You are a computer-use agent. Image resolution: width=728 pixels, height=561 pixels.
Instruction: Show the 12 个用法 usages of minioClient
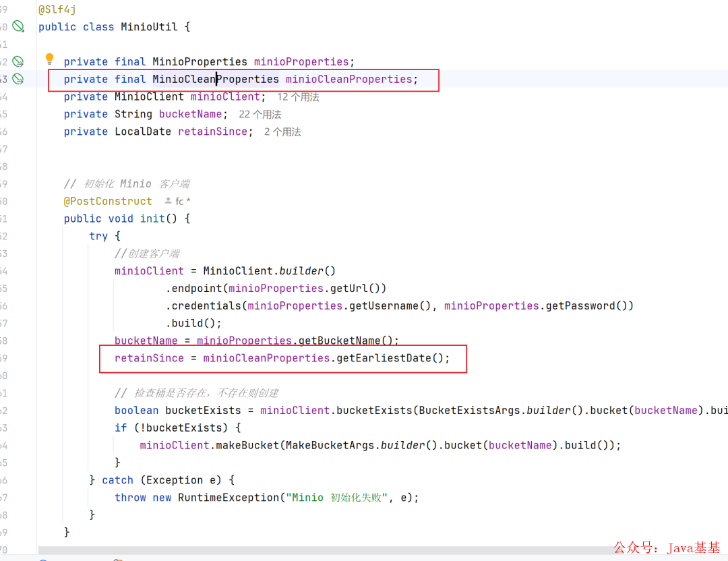pos(298,96)
